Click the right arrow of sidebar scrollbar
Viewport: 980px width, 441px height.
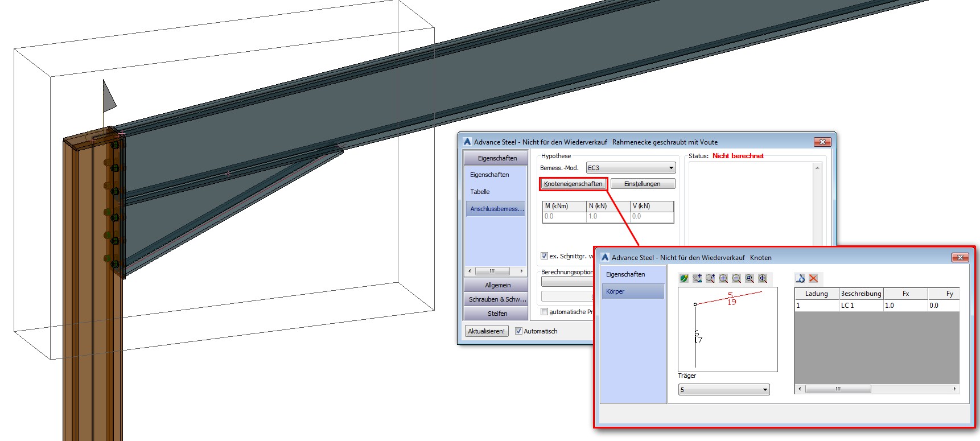tap(522, 271)
